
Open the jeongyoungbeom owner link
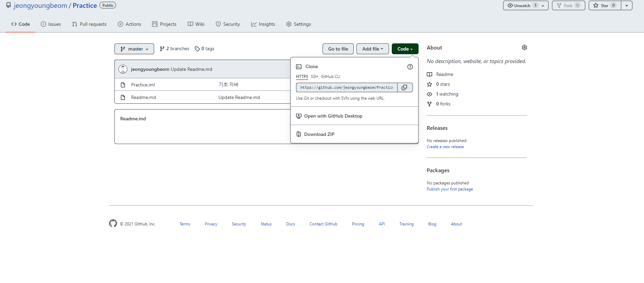tap(40, 5)
